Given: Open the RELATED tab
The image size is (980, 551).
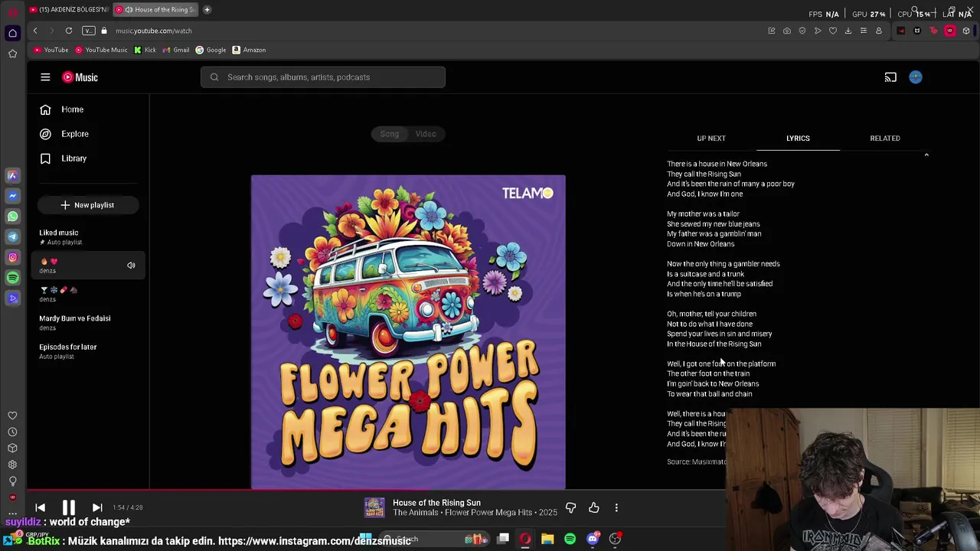Looking at the screenshot, I should [885, 139].
